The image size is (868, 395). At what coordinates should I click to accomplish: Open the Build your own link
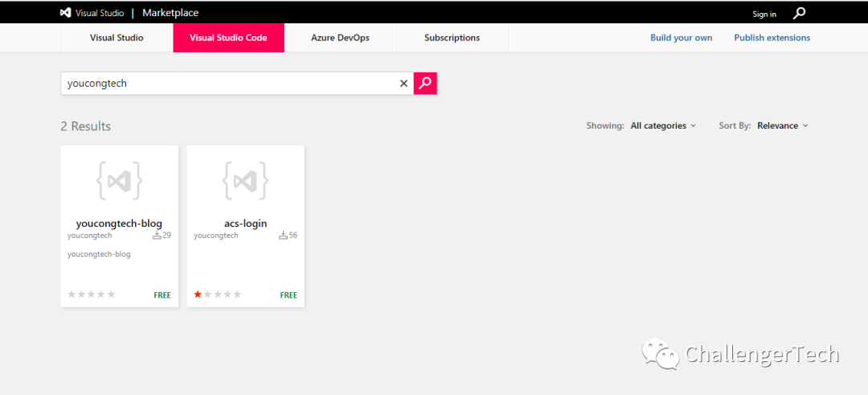pos(682,39)
